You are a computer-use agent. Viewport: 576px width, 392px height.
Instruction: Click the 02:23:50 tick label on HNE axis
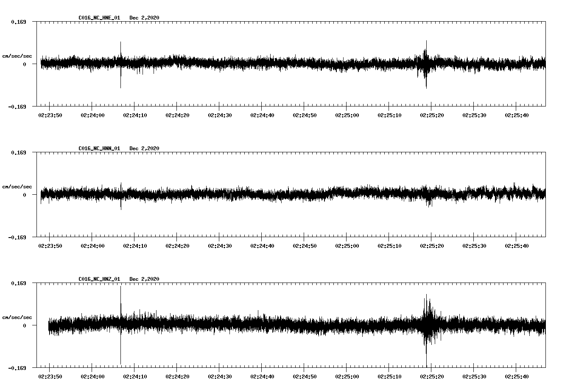(50, 114)
